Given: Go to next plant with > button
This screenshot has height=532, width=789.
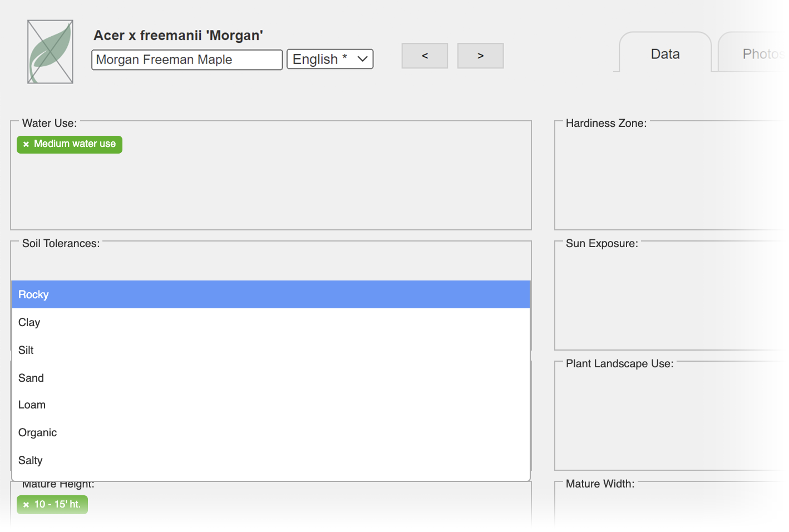Looking at the screenshot, I should pyautogui.click(x=480, y=56).
